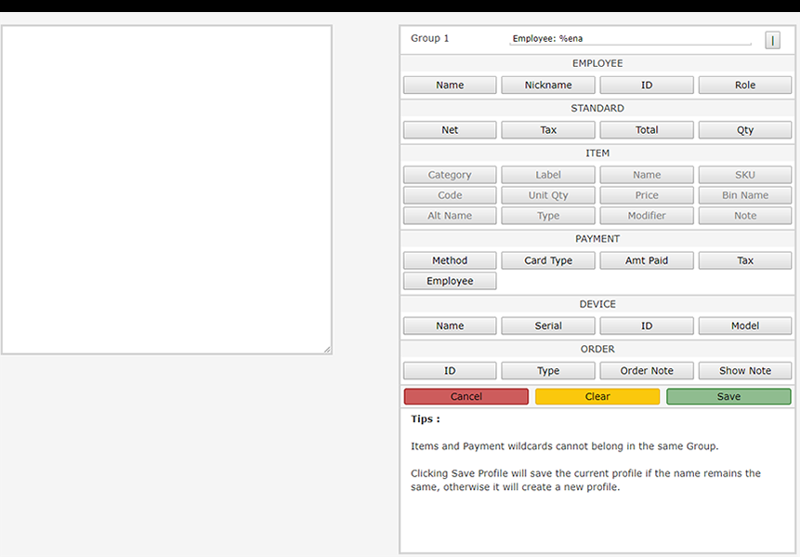Screen dimensions: 800x557
Task: Click the Employee: %ena input field
Action: pos(630,39)
